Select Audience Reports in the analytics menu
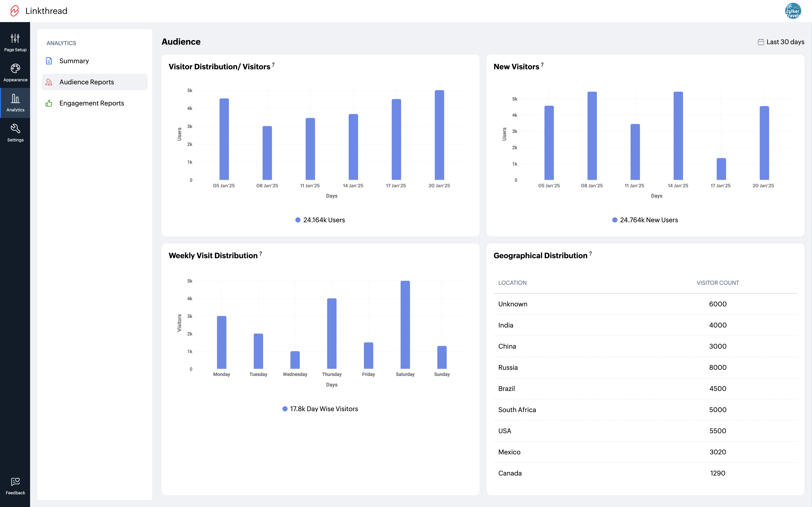The width and height of the screenshot is (812, 507). coord(86,82)
